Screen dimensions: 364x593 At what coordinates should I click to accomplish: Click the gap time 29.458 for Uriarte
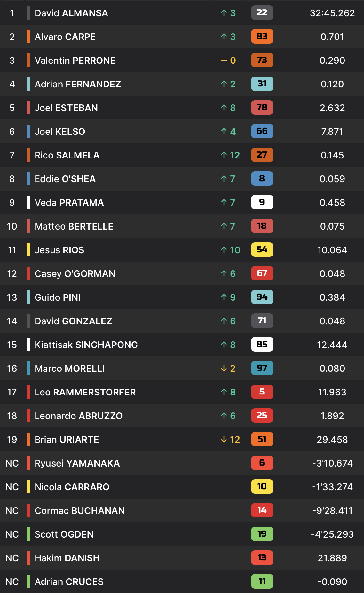click(332, 440)
